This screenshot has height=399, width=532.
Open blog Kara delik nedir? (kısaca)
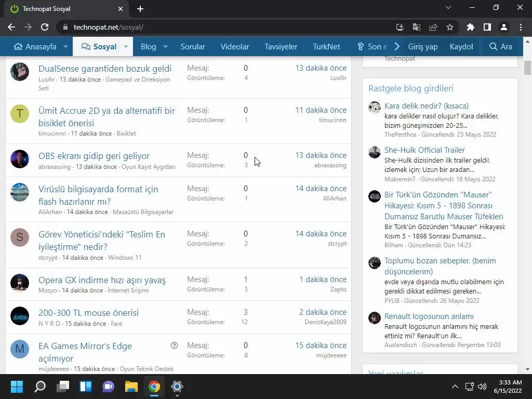[427, 106]
